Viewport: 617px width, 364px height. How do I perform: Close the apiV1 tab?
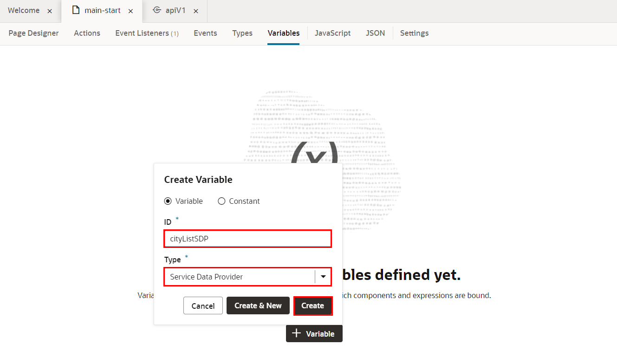196,11
